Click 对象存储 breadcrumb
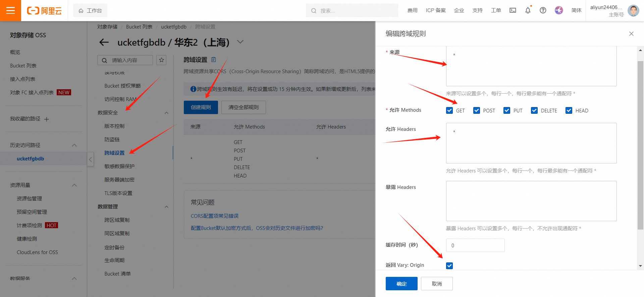The width and height of the screenshot is (644, 297). pos(107,27)
